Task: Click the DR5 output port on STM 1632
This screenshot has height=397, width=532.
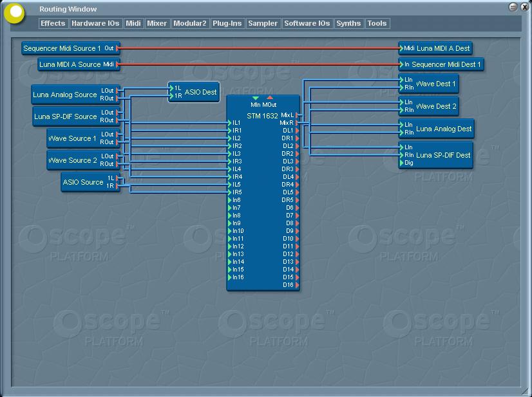Action: coord(297,200)
